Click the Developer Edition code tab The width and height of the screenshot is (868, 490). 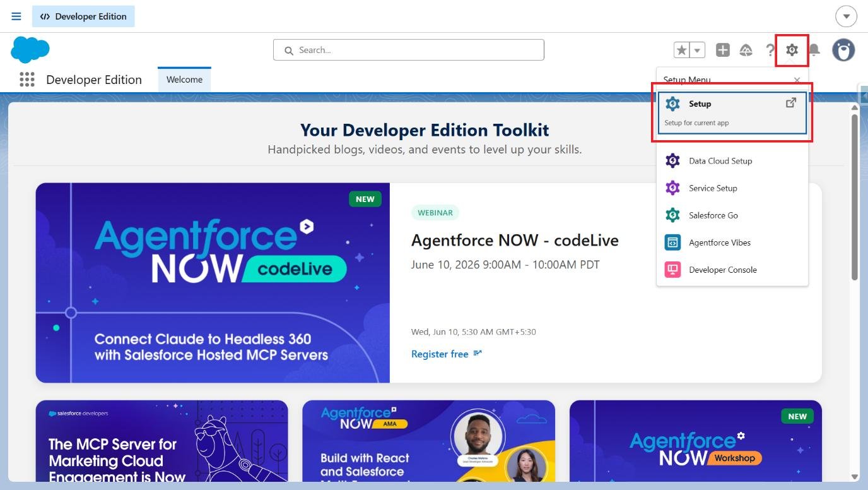coord(83,16)
